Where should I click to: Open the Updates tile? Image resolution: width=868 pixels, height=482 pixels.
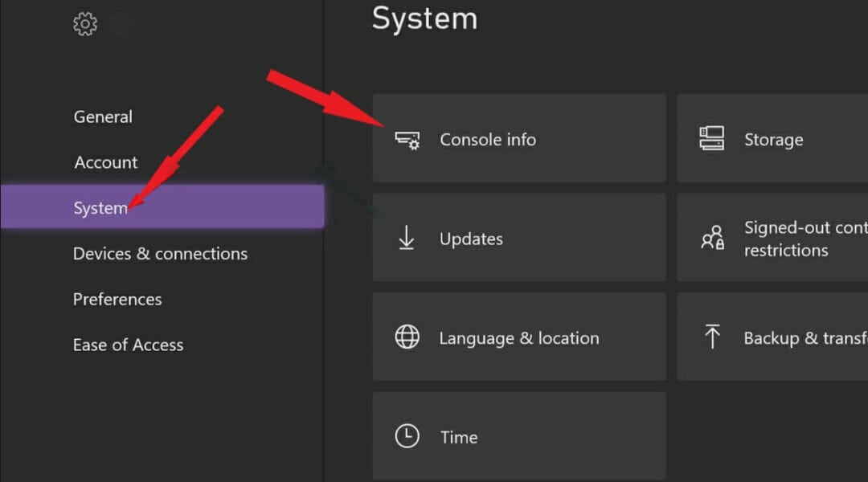pyautogui.click(x=519, y=238)
